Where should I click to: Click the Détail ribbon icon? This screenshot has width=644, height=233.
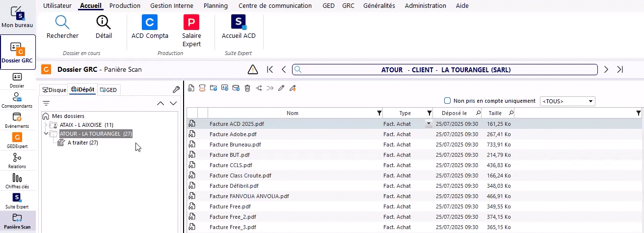(104, 23)
